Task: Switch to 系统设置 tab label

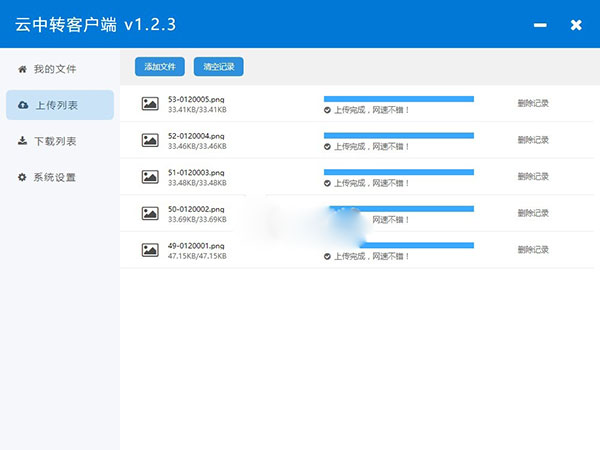Action: tap(55, 178)
